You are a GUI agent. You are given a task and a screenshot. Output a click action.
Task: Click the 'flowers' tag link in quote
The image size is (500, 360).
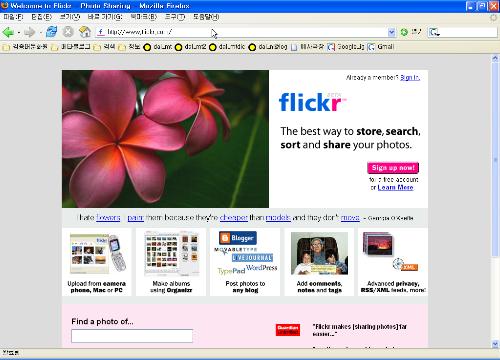[x=108, y=218]
